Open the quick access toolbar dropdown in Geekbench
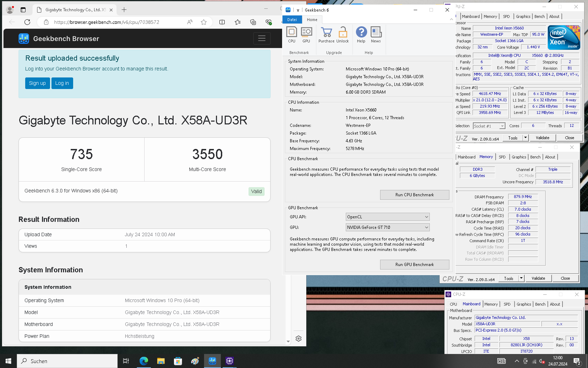 (x=298, y=10)
